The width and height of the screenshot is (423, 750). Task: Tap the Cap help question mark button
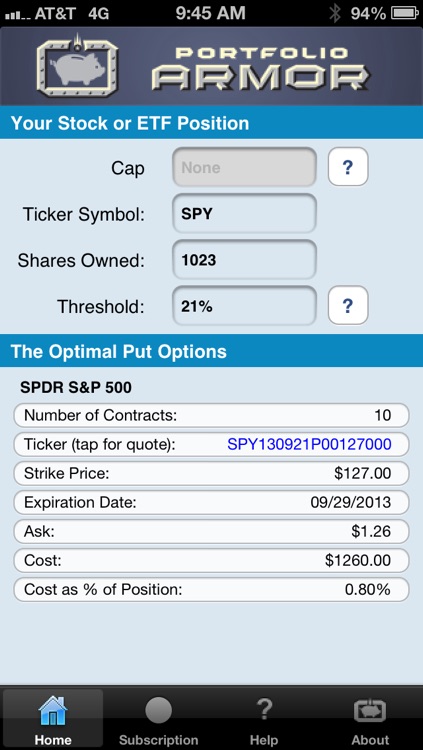[x=348, y=166]
